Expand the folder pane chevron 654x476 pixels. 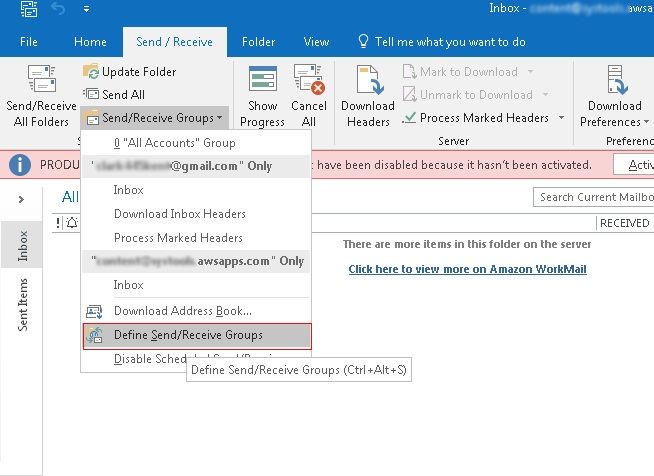pos(21,199)
